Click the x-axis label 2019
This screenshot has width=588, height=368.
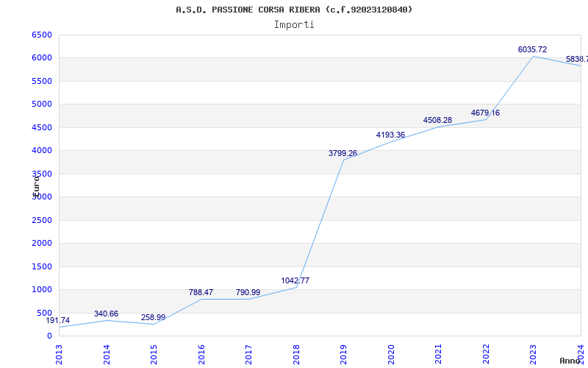[x=344, y=355]
